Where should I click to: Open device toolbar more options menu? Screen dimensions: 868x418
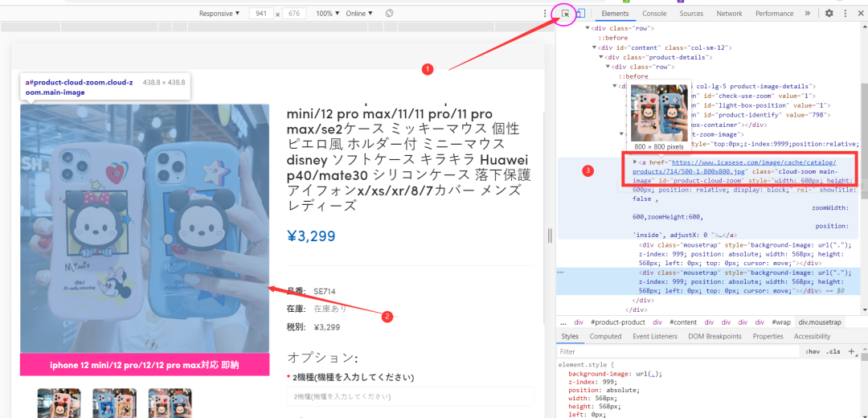[x=545, y=14]
